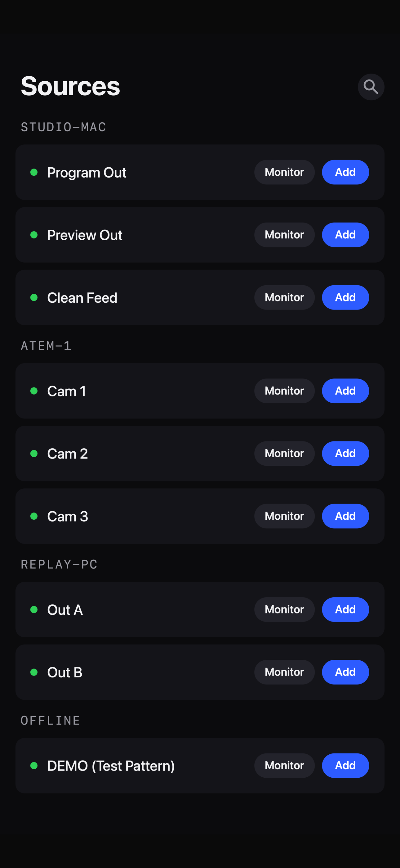
Task: Add Cam 1 from ATEM-1
Action: [x=345, y=391]
